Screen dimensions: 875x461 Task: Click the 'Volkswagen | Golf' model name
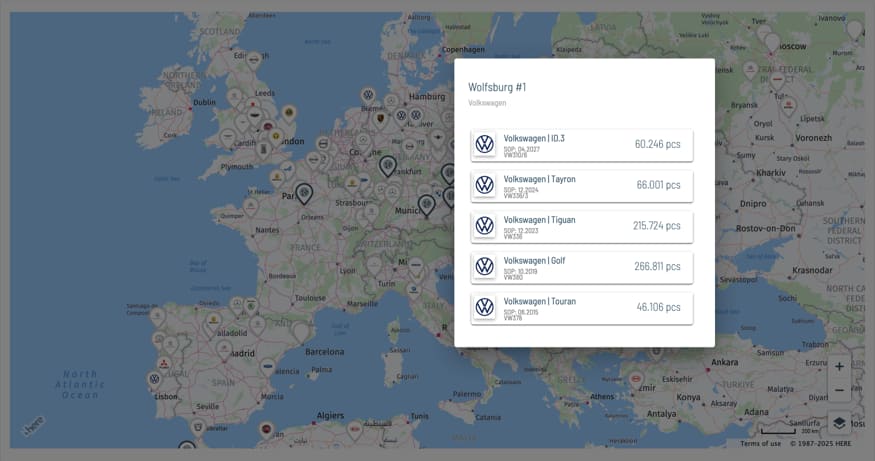(x=534, y=261)
